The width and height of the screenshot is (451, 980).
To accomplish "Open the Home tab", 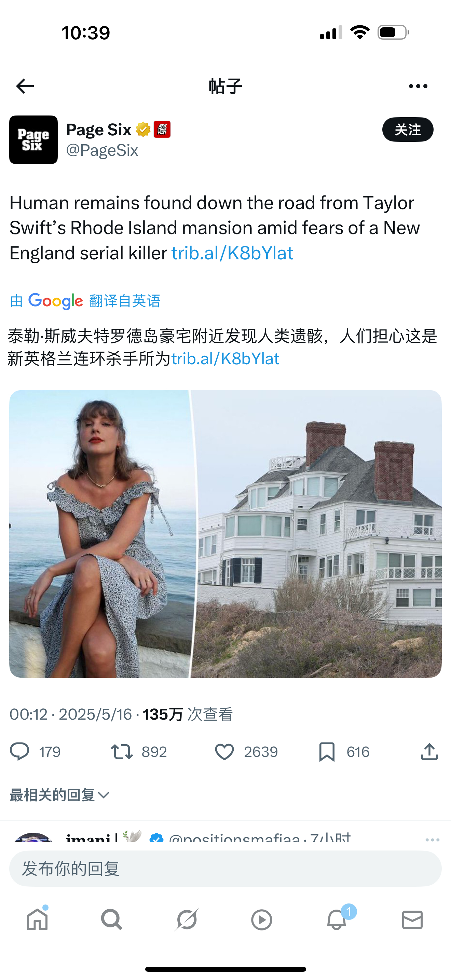I will click(x=37, y=920).
